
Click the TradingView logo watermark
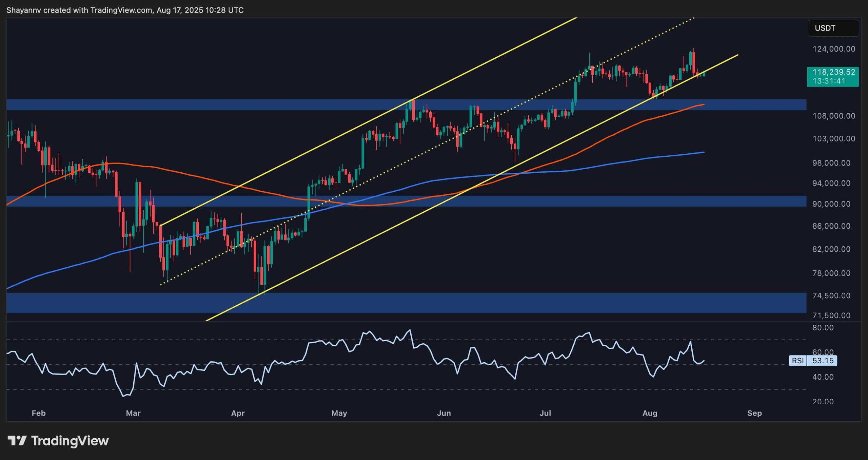point(58,441)
